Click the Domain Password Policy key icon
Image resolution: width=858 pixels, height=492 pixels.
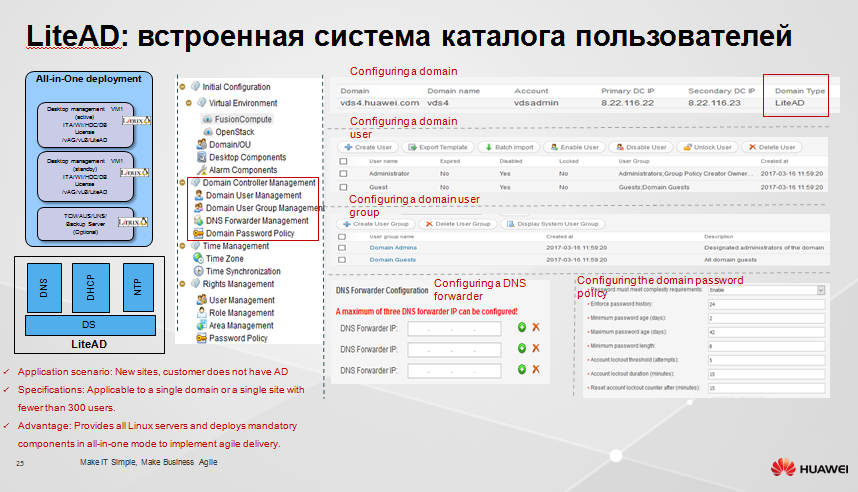(199, 233)
